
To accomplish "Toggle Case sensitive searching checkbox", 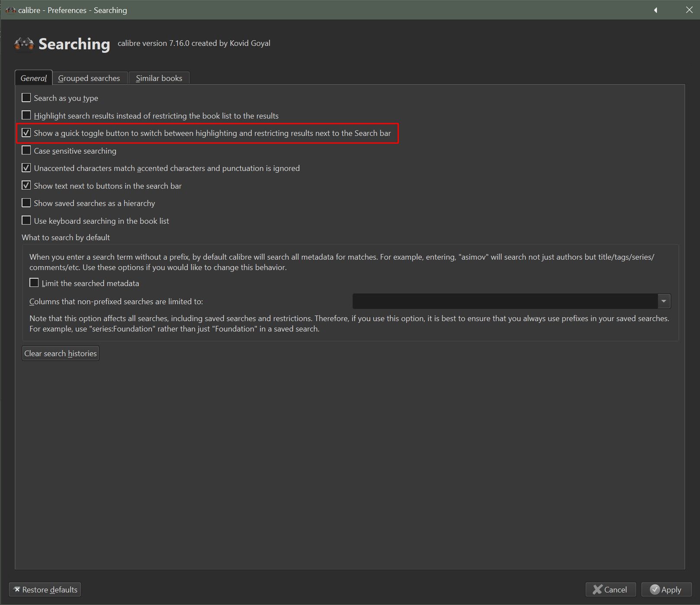I will (x=26, y=151).
